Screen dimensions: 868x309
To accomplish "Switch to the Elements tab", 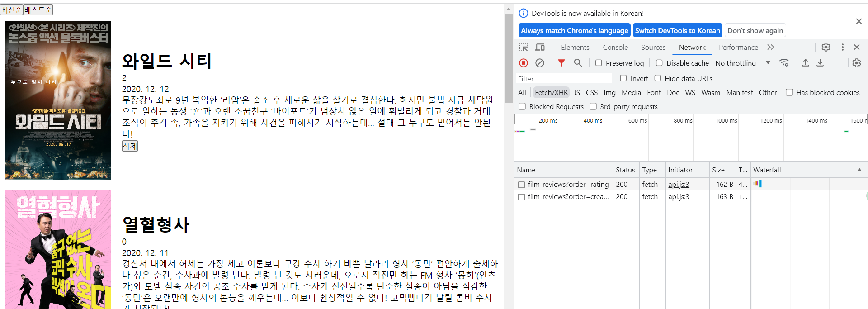I will coord(575,47).
